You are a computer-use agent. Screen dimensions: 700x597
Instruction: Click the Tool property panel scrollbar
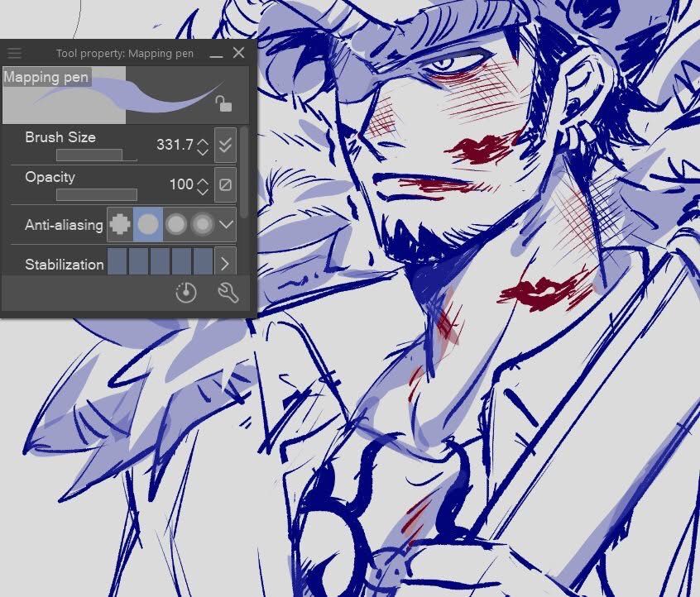click(244, 173)
